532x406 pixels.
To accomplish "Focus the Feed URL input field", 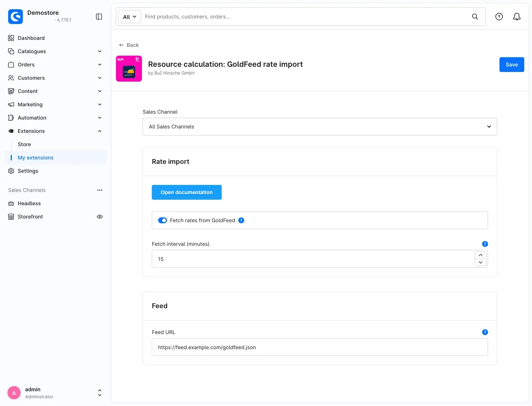I will [320, 347].
